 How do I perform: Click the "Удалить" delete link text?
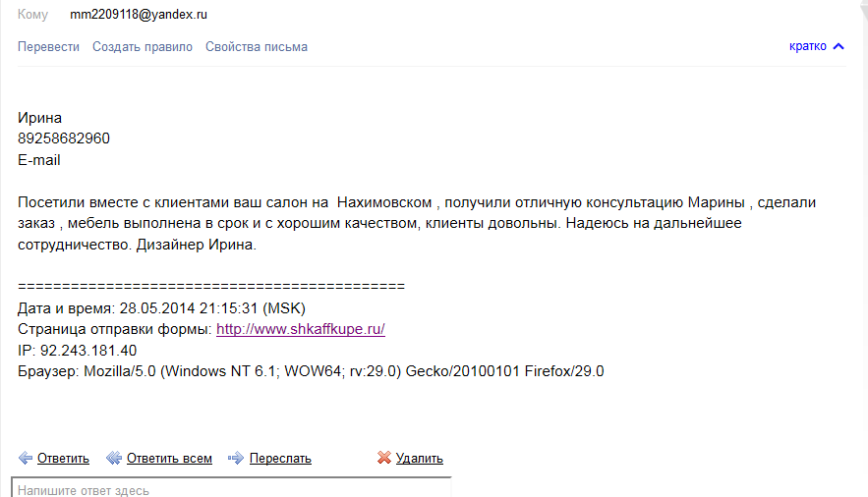tap(420, 458)
